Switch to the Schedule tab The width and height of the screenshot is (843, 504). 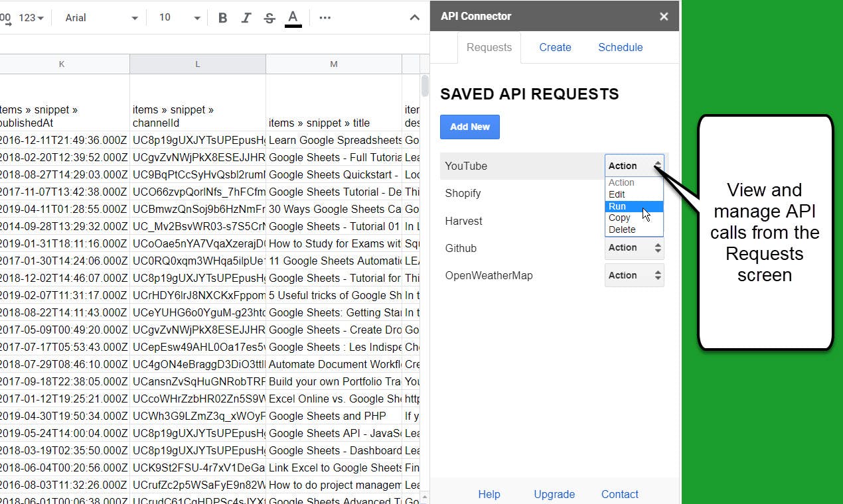tap(621, 47)
